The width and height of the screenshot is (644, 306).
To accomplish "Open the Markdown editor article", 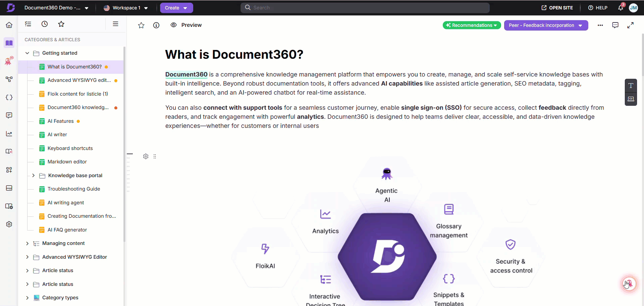I will [67, 162].
